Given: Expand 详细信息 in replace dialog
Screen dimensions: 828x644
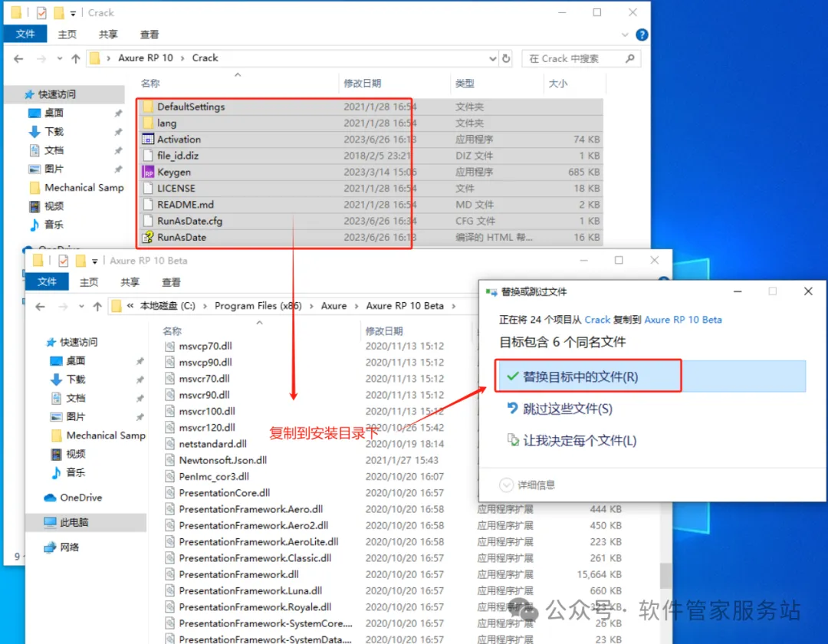Looking at the screenshot, I should coord(527,485).
